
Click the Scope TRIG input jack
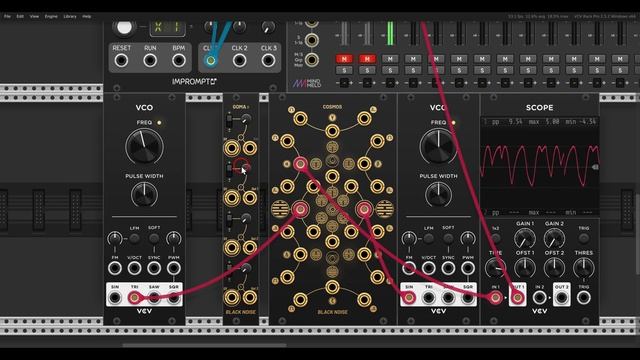point(584,298)
